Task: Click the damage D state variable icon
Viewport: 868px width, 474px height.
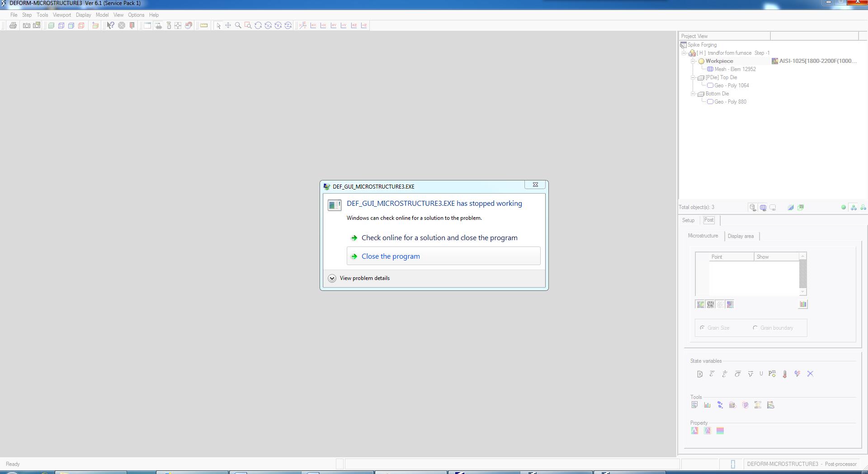Action: tap(699, 374)
